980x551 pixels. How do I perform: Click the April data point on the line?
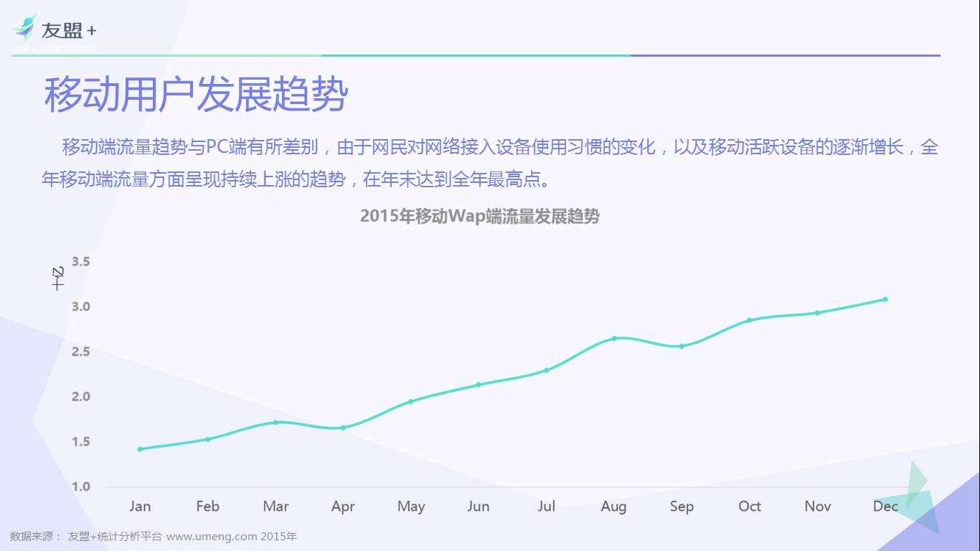(343, 428)
